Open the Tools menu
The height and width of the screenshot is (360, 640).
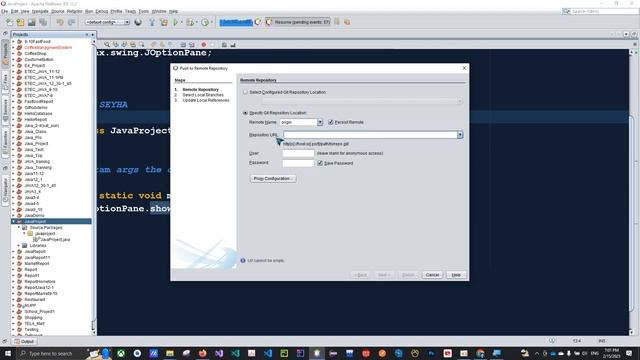coord(144,11)
